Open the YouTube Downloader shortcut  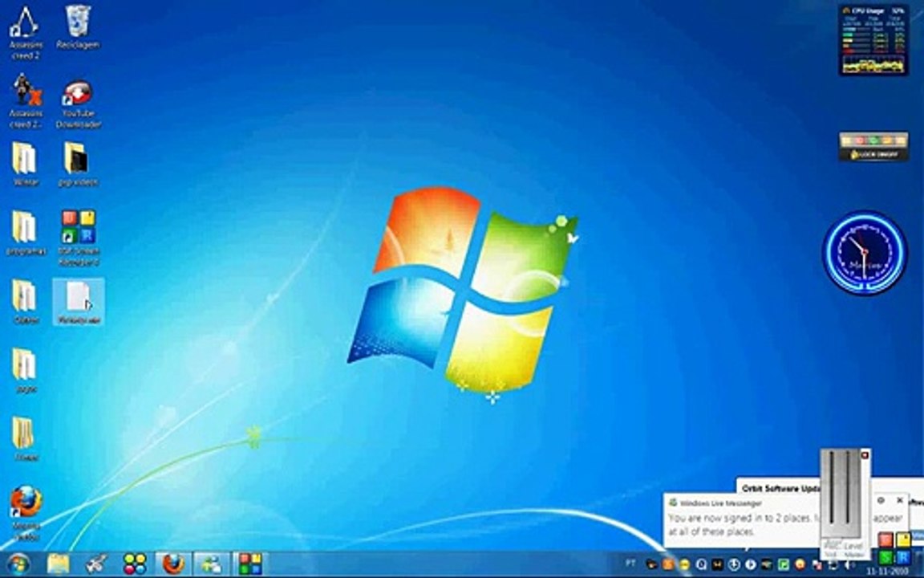coord(79,104)
